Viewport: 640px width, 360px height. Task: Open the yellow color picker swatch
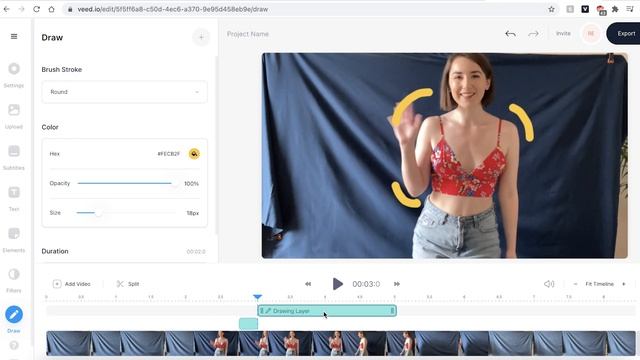(194, 154)
